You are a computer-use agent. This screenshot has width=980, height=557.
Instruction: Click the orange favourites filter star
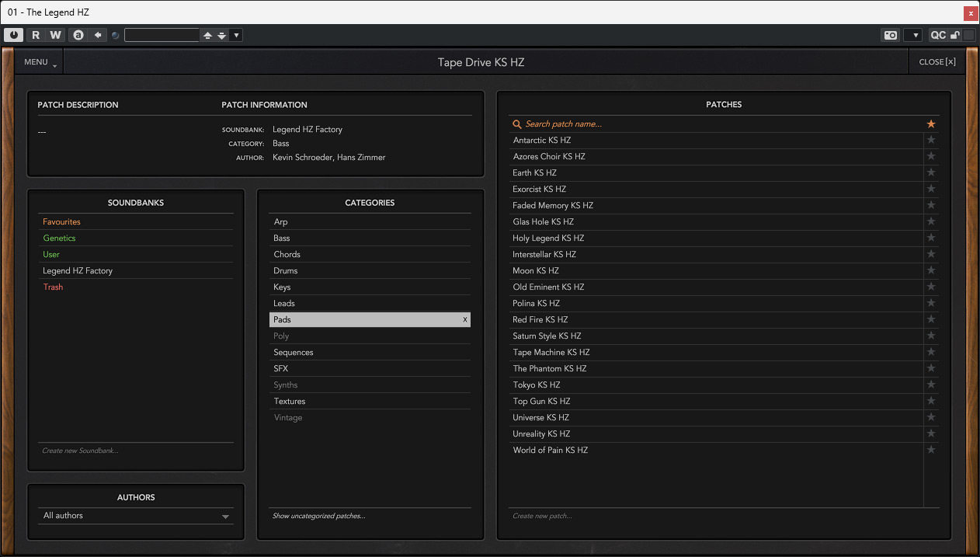coord(931,124)
